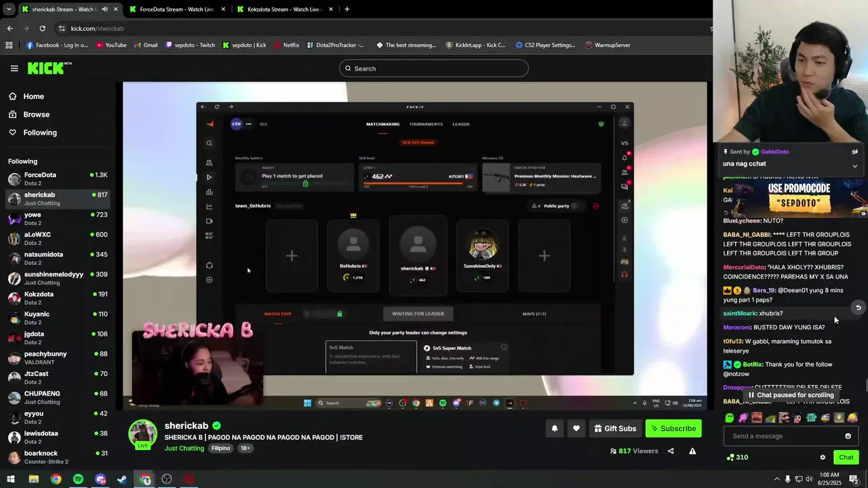Open sherickab's channel avatar
Screen dimensions: 868x488
(143, 434)
